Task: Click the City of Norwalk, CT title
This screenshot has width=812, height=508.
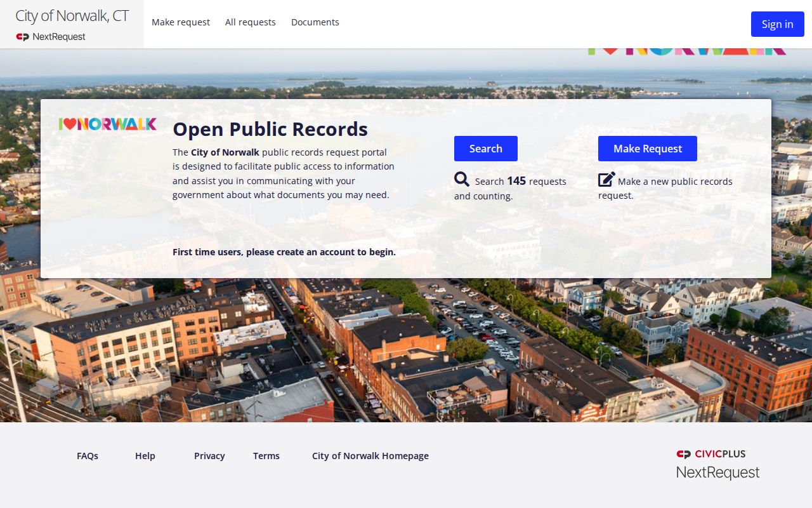Action: click(72, 16)
